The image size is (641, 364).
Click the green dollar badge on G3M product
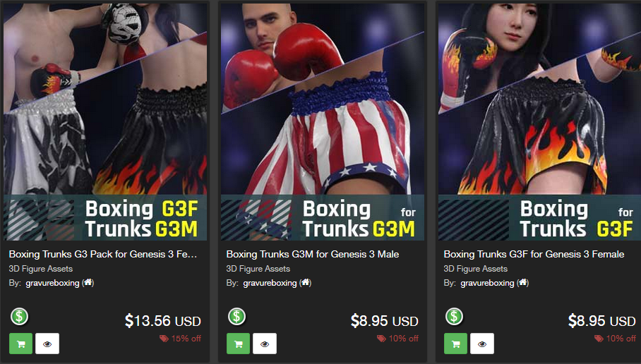coord(236,317)
